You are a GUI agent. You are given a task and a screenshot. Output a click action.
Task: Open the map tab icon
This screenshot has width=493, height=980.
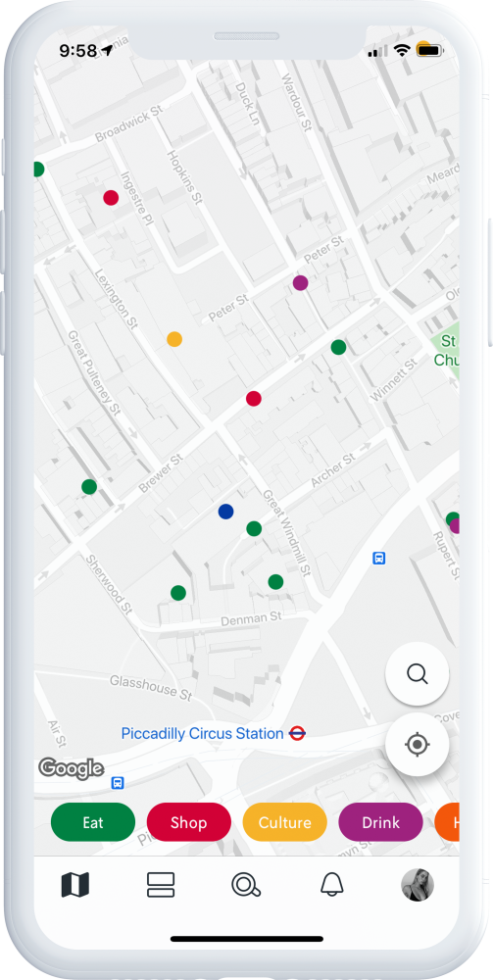[75, 885]
